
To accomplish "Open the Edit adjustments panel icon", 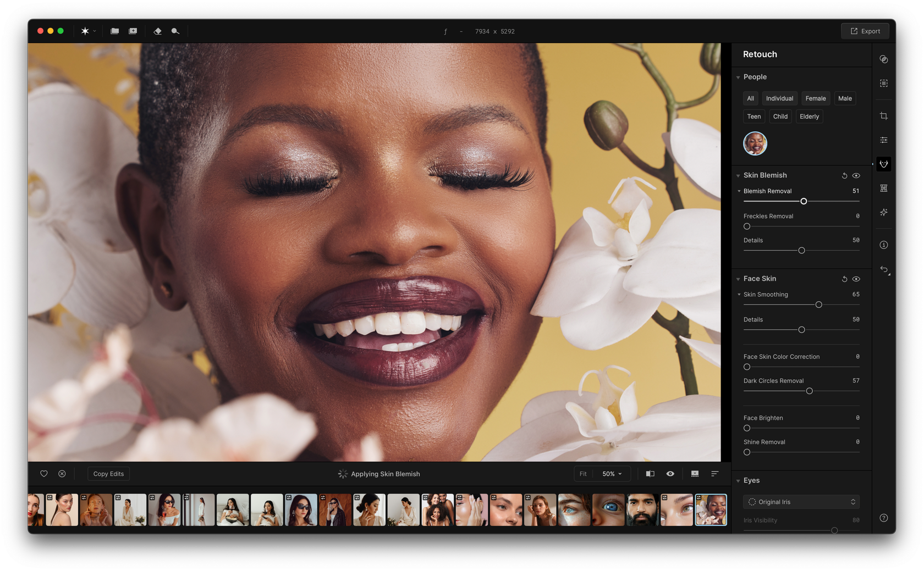I will point(884,140).
